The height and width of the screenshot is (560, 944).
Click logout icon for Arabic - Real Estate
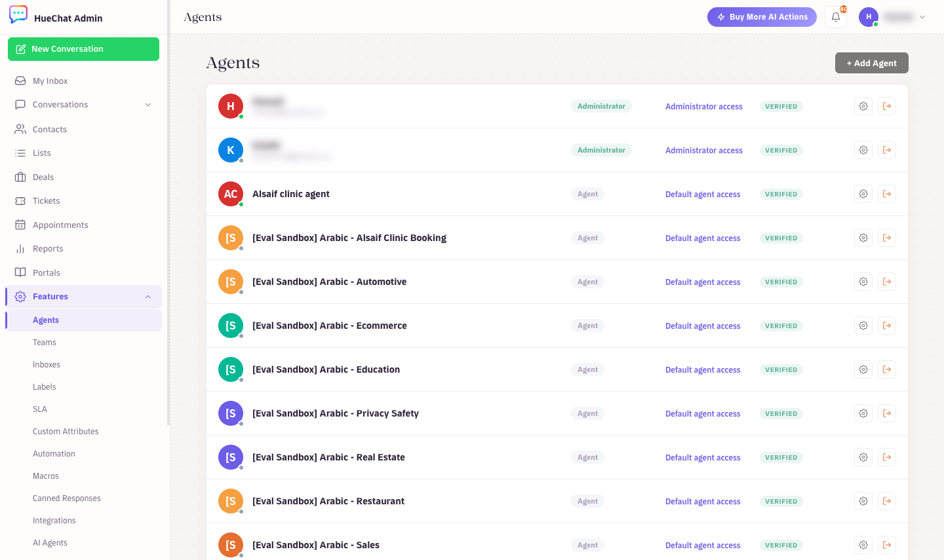point(887,457)
